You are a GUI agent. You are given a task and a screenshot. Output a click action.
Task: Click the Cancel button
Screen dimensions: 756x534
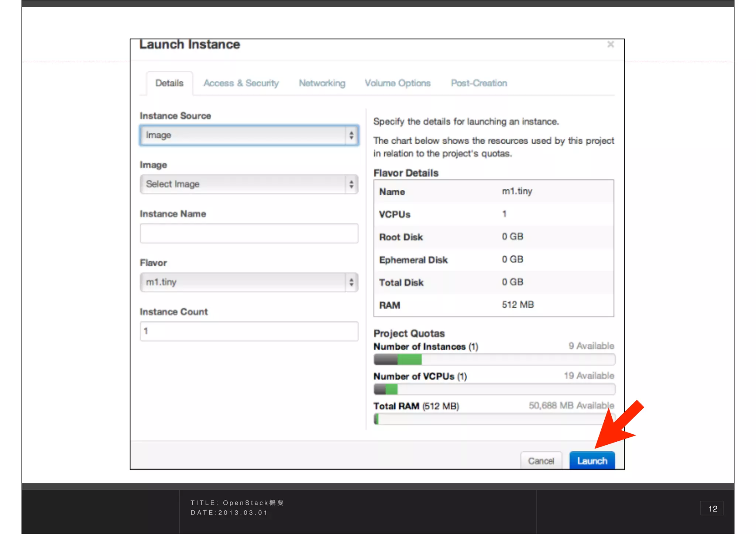541,461
